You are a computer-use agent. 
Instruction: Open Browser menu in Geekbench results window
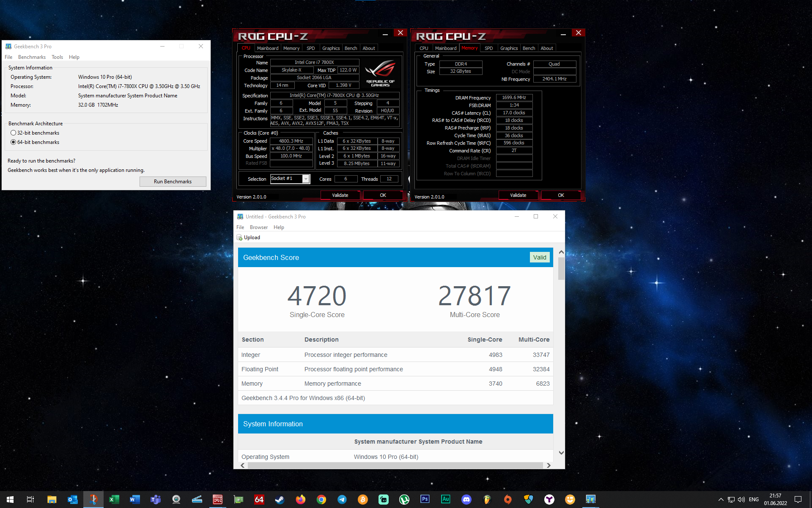coord(258,227)
